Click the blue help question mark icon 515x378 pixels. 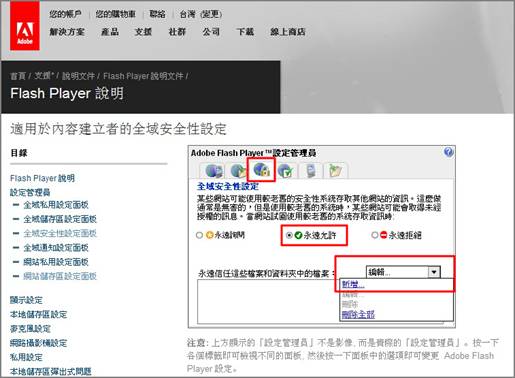(449, 152)
